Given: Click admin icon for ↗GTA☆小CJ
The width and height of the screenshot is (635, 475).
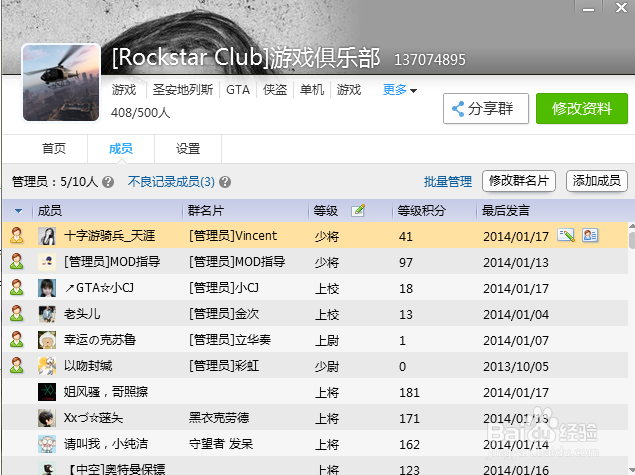Looking at the screenshot, I should pos(17,288).
